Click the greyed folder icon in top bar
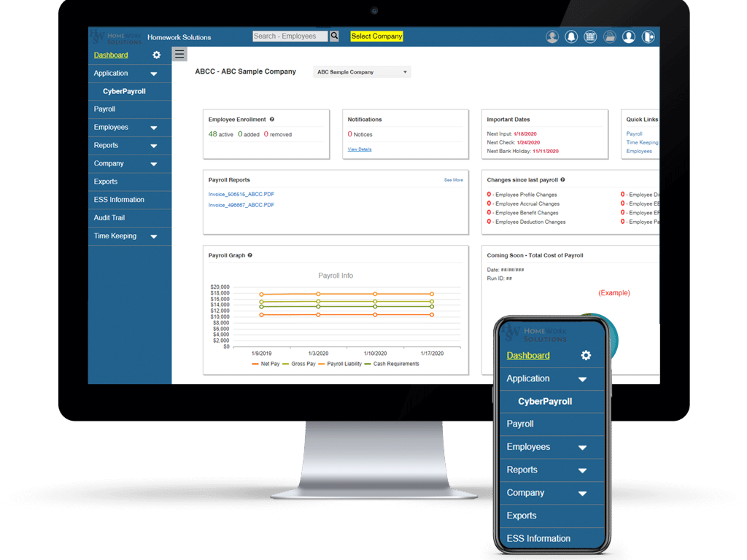This screenshot has height=560, width=747. click(610, 36)
